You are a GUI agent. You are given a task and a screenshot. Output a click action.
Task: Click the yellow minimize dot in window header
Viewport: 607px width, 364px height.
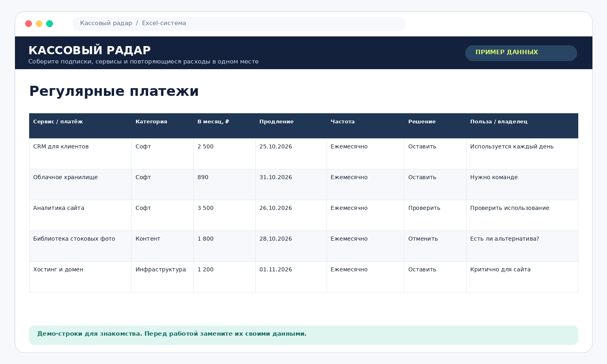coord(39,23)
